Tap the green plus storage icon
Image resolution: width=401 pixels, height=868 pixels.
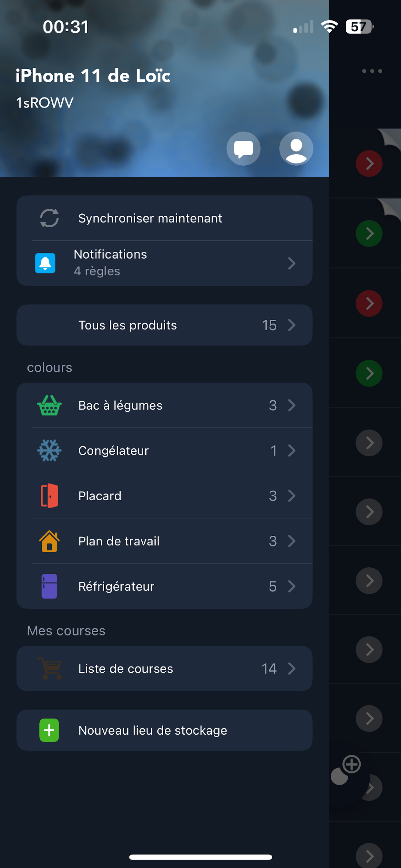(x=49, y=730)
